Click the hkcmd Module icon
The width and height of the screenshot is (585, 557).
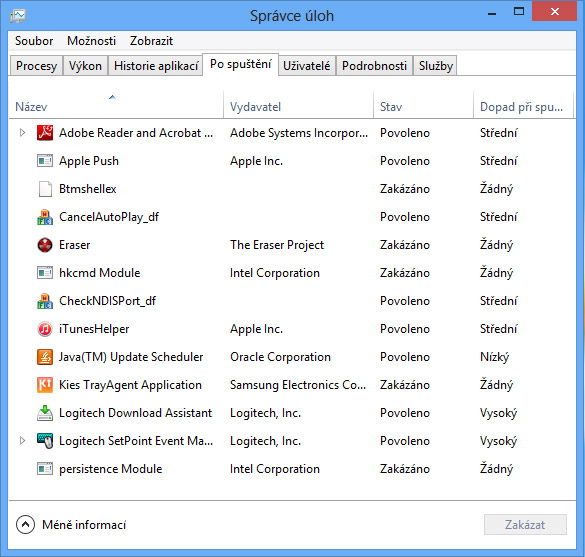45,273
